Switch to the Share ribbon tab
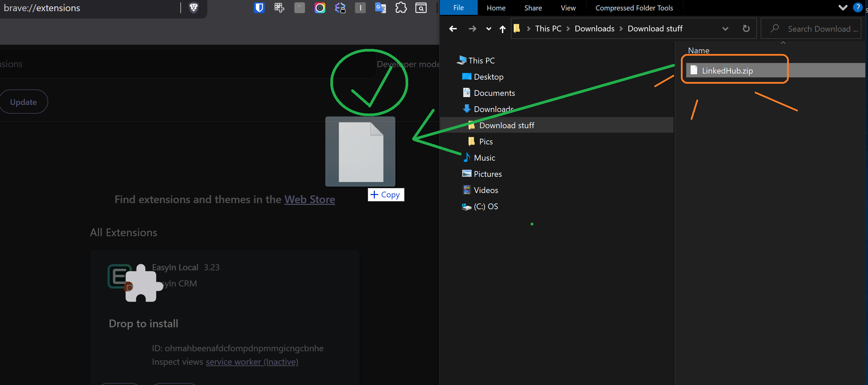The height and width of the screenshot is (385, 868). coord(533,8)
